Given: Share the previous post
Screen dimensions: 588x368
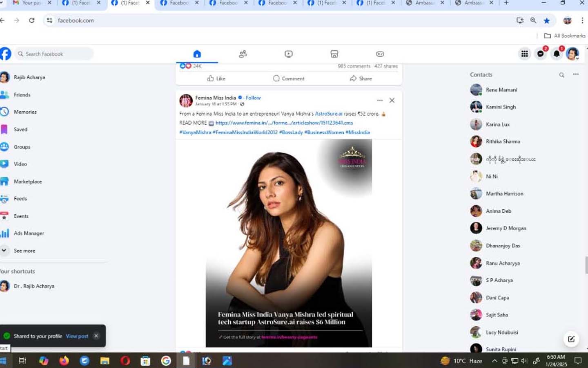Looking at the screenshot, I should [361, 79].
